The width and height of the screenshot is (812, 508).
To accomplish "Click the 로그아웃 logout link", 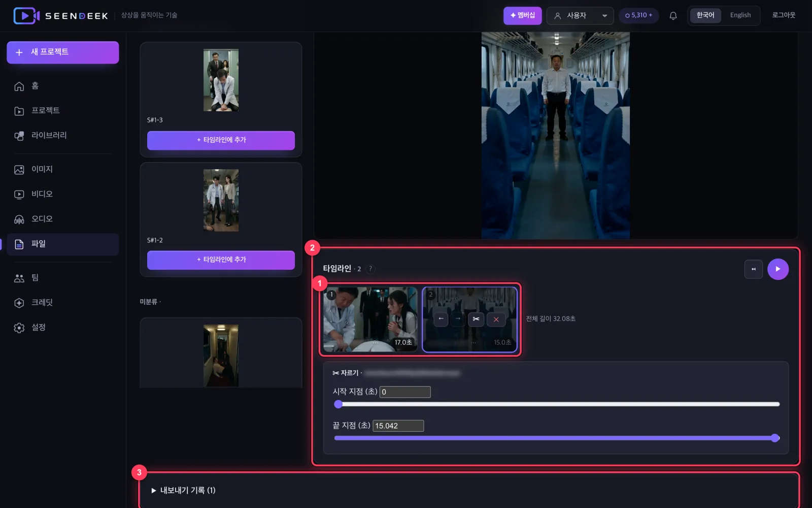I will pyautogui.click(x=784, y=15).
